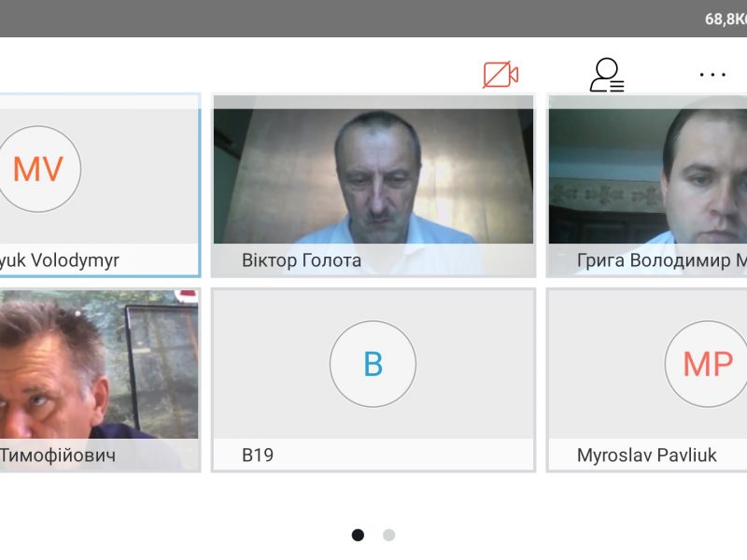Switch to the second page dot

pos(388,535)
